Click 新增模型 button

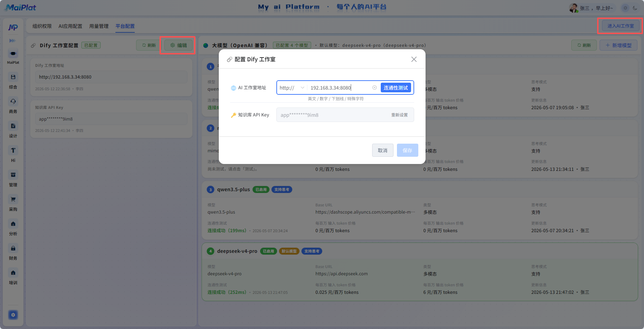pos(619,45)
